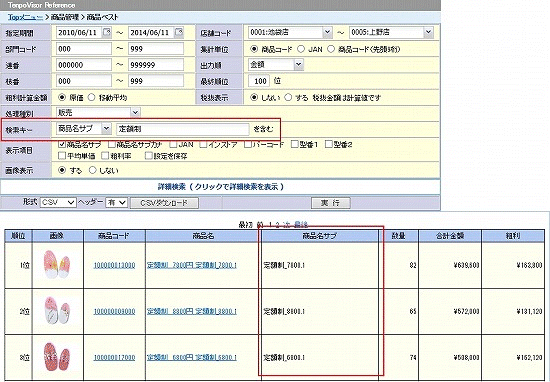Check 商品名サブカナ display item checkbox
550x382 pixels.
click(112, 144)
